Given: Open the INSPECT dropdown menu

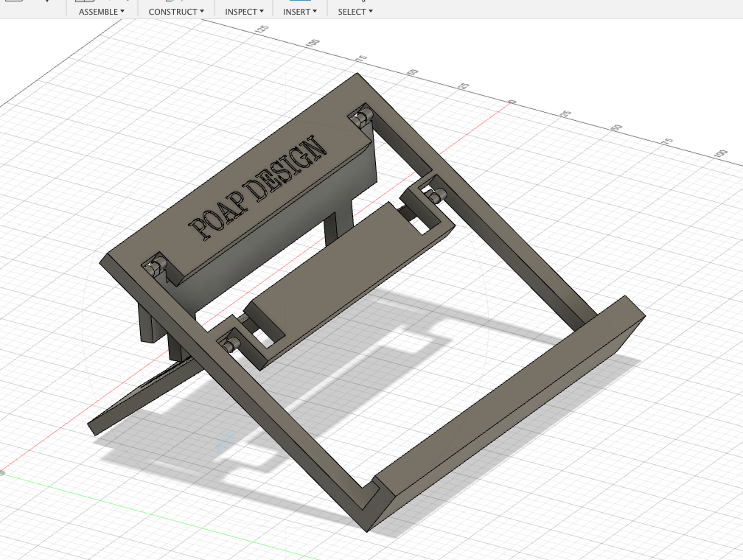Looking at the screenshot, I should (x=244, y=11).
